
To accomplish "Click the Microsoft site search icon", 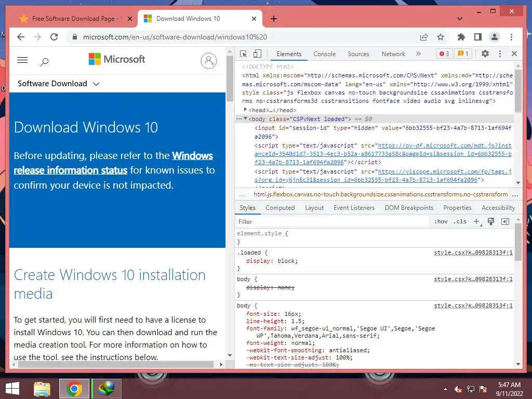I will (45, 62).
